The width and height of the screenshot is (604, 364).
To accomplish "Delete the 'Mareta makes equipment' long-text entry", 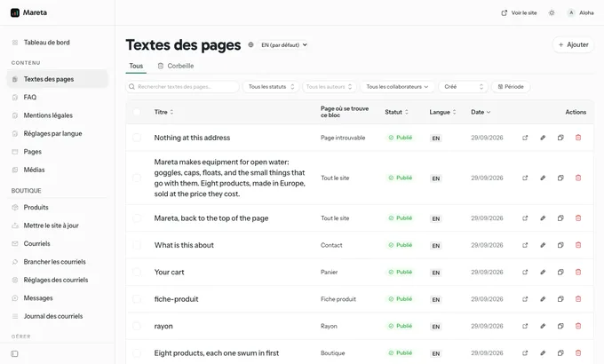I will click(x=578, y=178).
